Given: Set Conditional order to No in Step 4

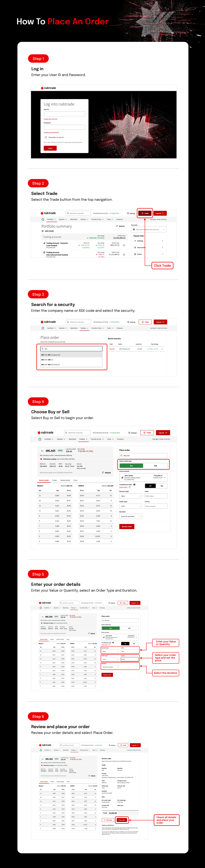Looking at the screenshot, I should [150, 486].
